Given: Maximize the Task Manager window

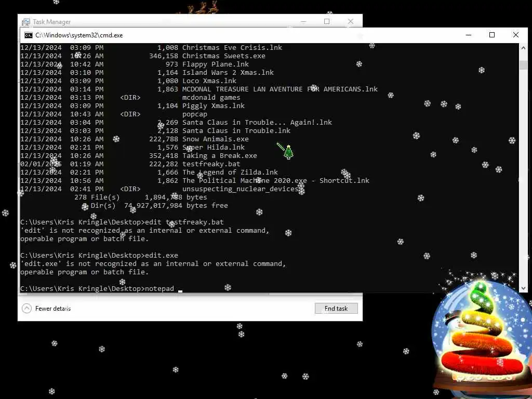Looking at the screenshot, I should click(327, 21).
